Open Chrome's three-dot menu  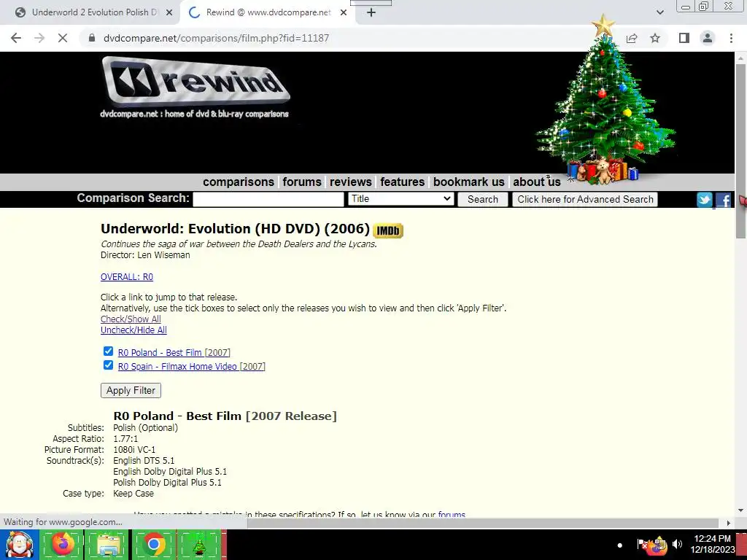(x=731, y=38)
